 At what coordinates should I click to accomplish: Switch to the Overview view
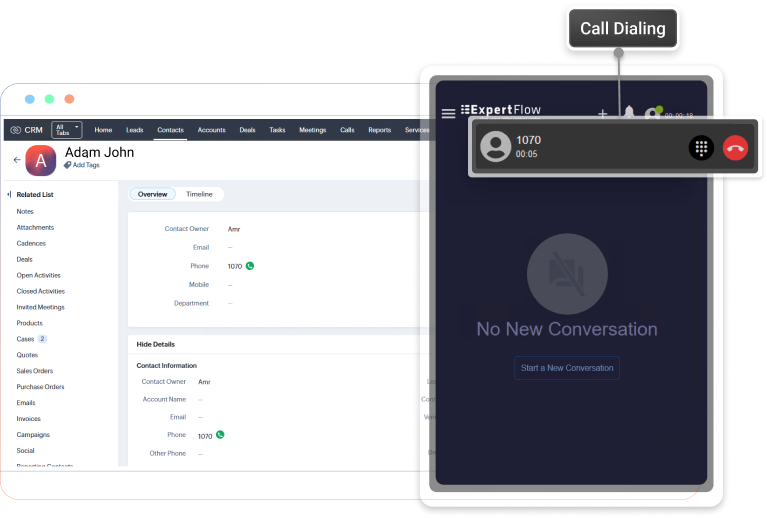point(152,194)
